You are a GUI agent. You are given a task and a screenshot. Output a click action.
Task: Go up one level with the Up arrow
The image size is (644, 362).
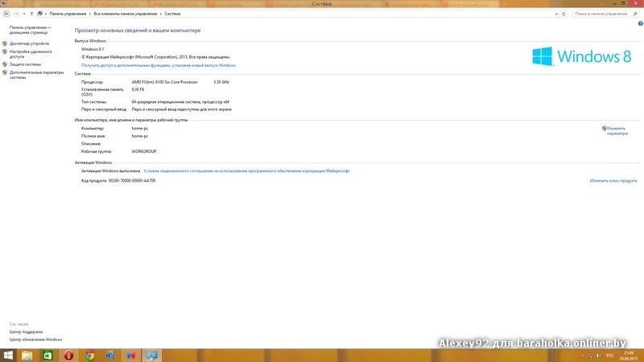click(31, 14)
